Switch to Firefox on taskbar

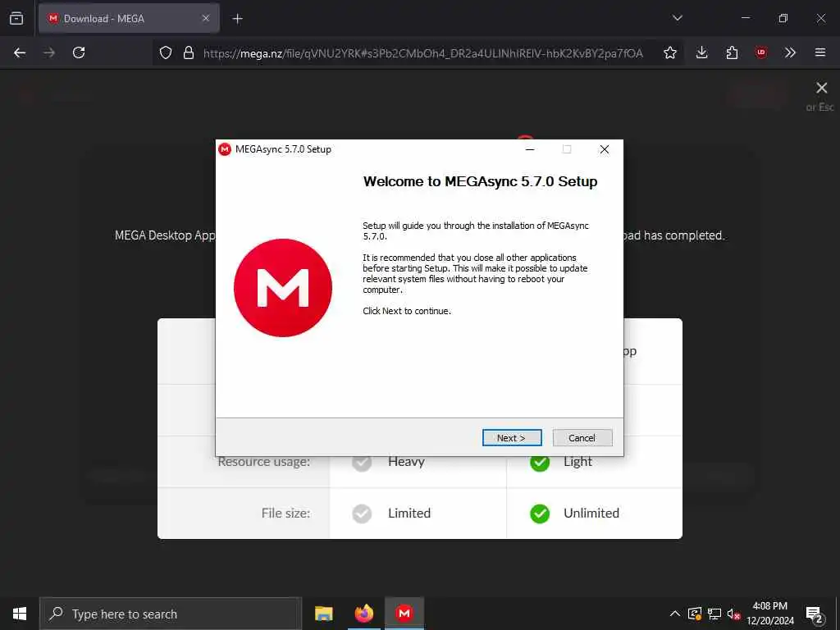click(363, 614)
